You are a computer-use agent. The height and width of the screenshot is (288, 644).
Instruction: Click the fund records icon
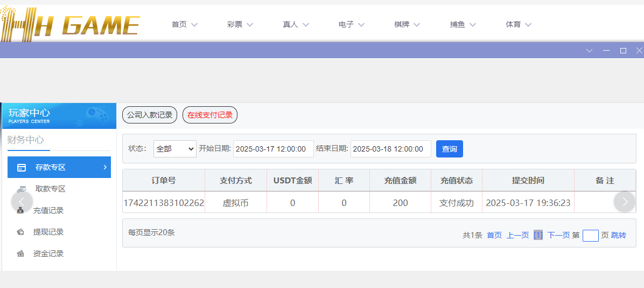click(21, 254)
